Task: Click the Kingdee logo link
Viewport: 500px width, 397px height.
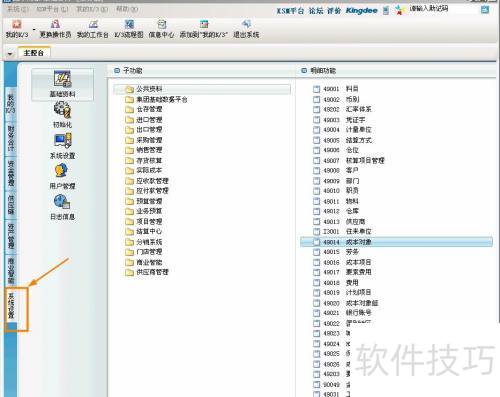Action: coord(362,11)
